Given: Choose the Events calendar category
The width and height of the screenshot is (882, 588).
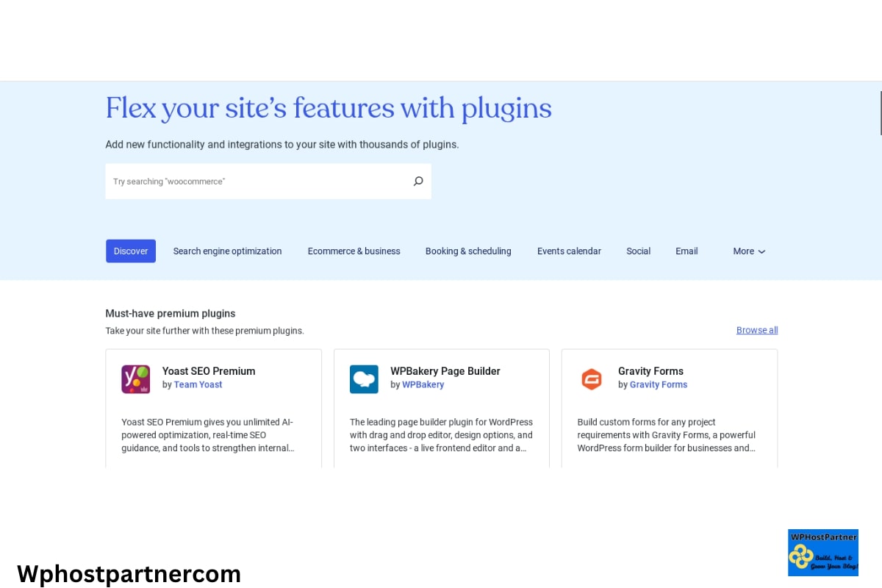Looking at the screenshot, I should tap(569, 251).
